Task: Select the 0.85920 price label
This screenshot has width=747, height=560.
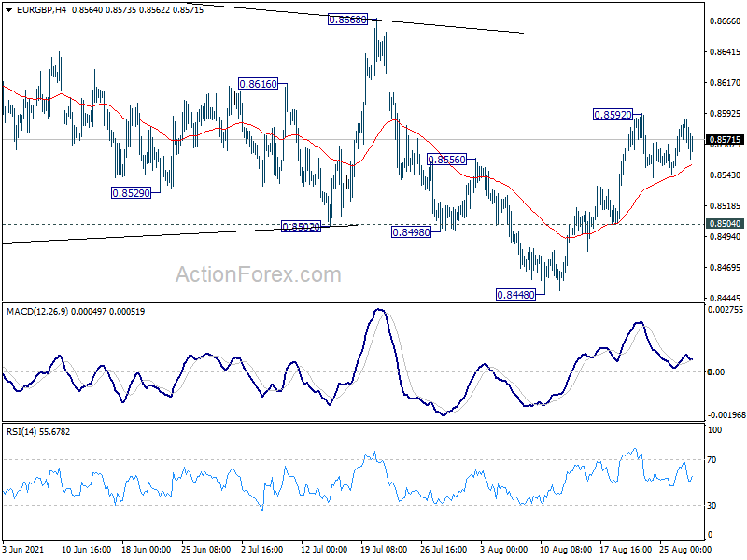Action: pyautogui.click(x=613, y=115)
